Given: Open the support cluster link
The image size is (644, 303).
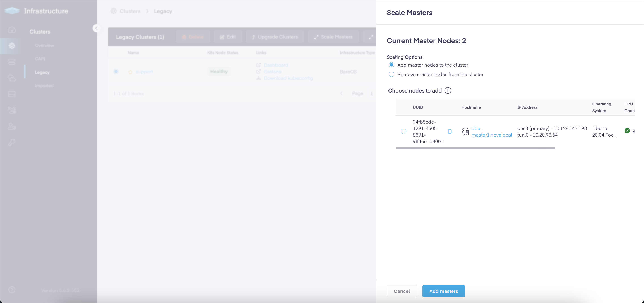Looking at the screenshot, I should pyautogui.click(x=144, y=72).
